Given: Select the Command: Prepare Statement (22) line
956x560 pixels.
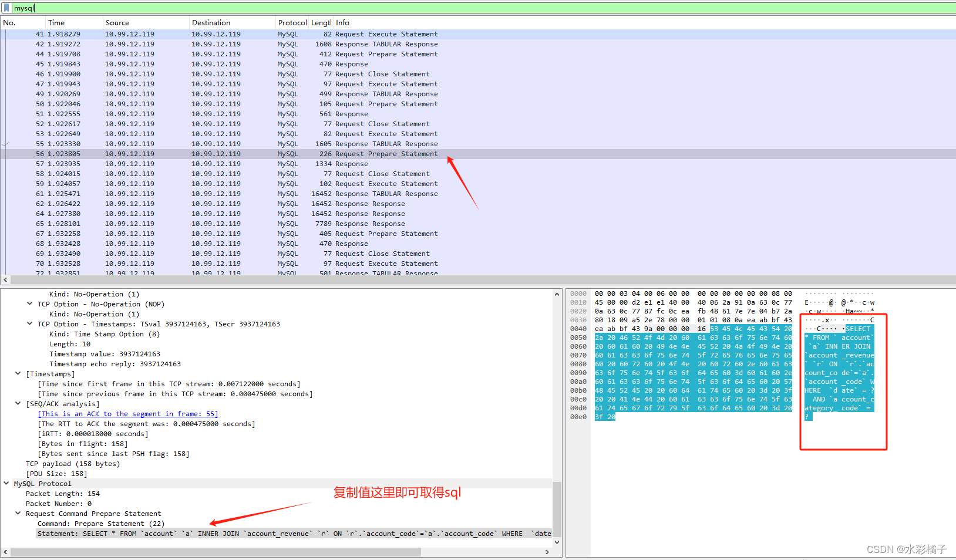Looking at the screenshot, I should [x=101, y=524].
